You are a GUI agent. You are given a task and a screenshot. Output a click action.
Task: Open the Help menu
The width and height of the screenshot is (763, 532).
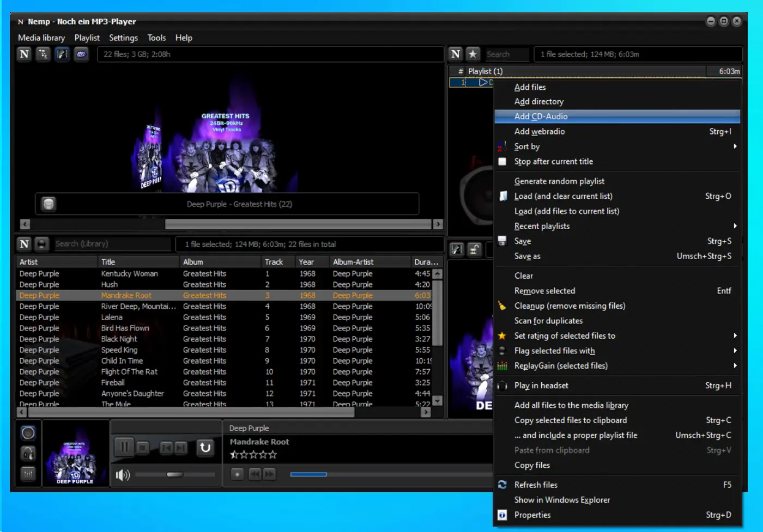184,38
